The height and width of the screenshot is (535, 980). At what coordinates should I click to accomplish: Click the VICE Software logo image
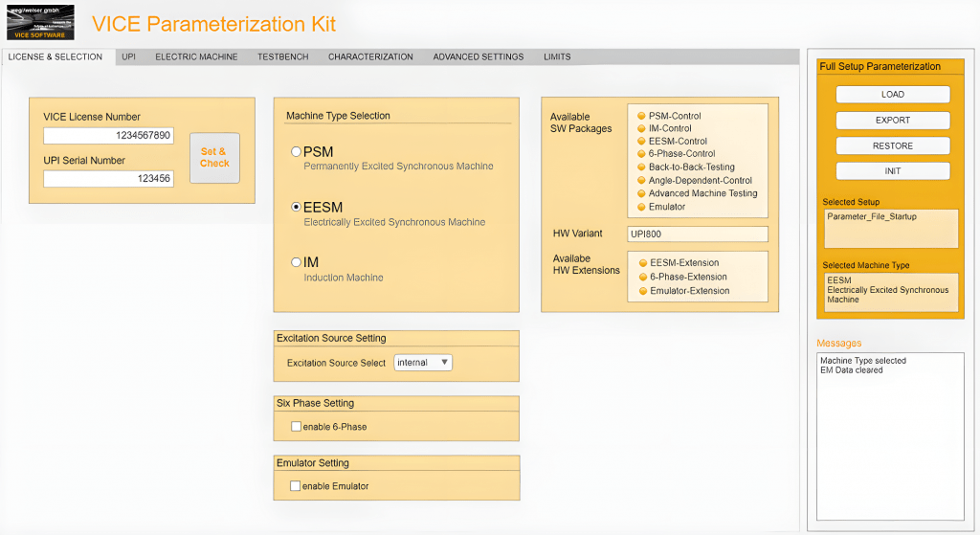tap(40, 23)
